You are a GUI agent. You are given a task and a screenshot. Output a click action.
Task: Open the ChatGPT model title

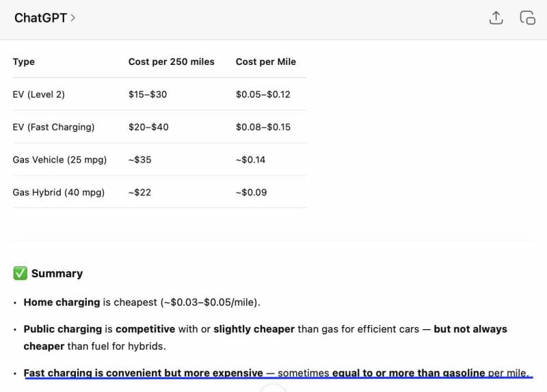pos(40,18)
